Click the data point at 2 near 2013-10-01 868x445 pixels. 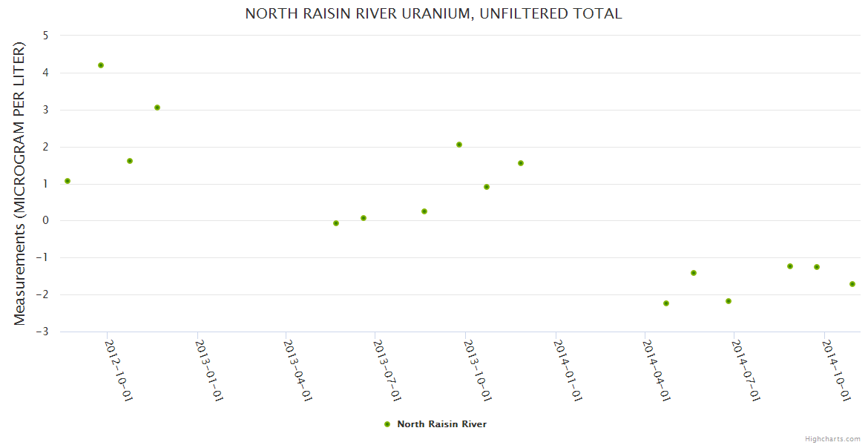pyautogui.click(x=459, y=145)
